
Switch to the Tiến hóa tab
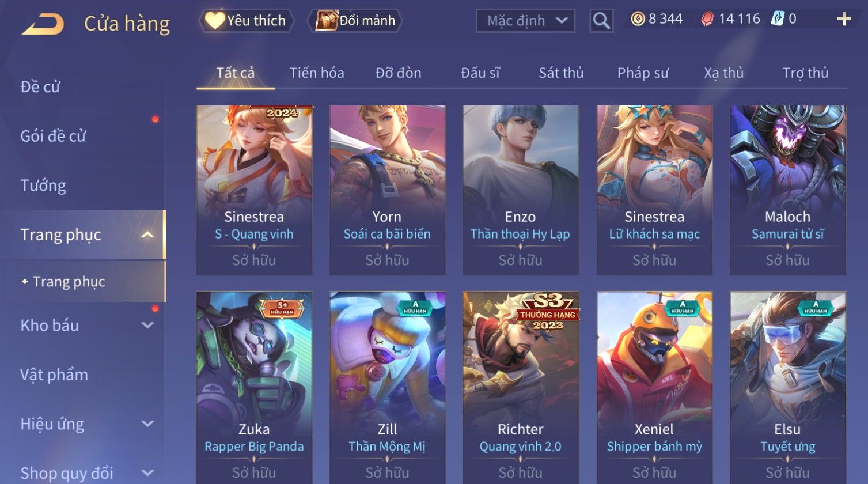pos(317,73)
